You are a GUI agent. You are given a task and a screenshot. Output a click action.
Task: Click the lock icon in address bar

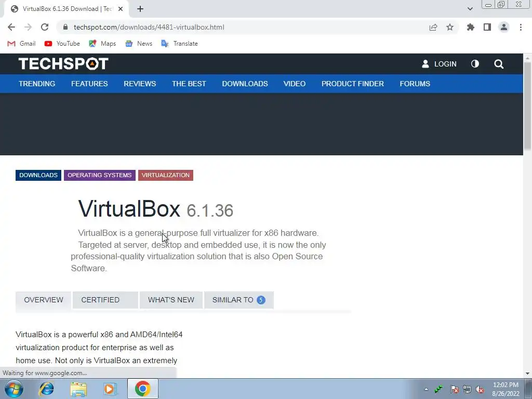click(66, 27)
